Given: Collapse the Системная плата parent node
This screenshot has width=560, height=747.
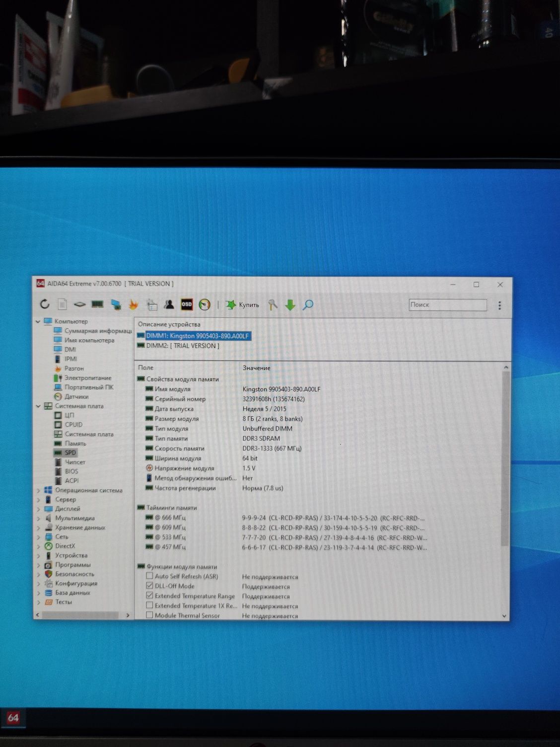Looking at the screenshot, I should point(38,406).
